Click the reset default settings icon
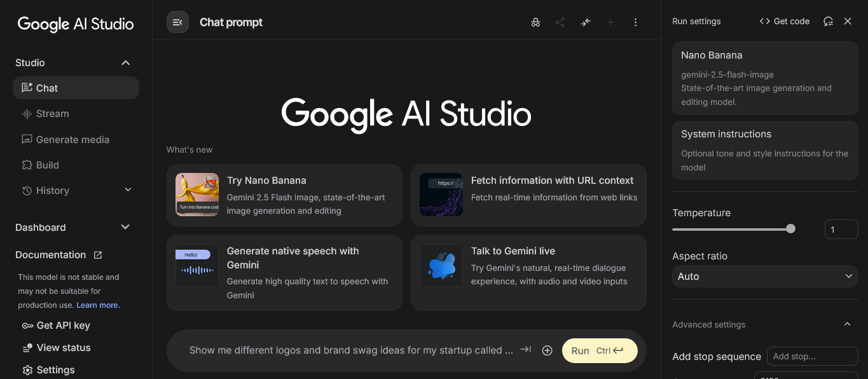 point(828,22)
